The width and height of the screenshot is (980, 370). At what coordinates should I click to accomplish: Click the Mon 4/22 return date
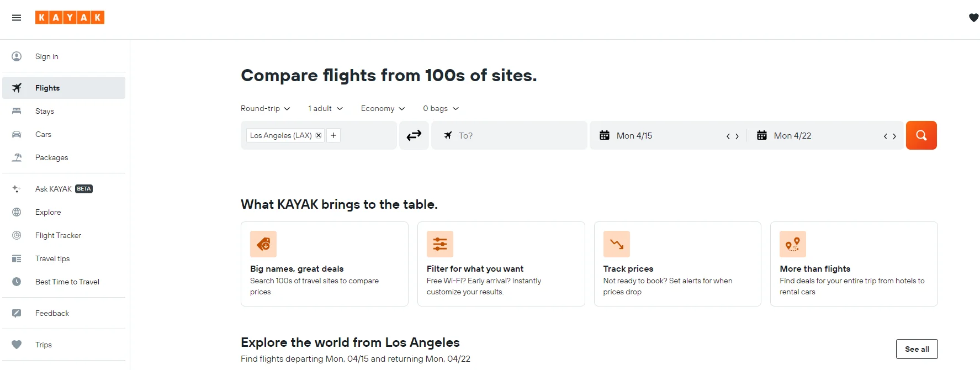(792, 135)
